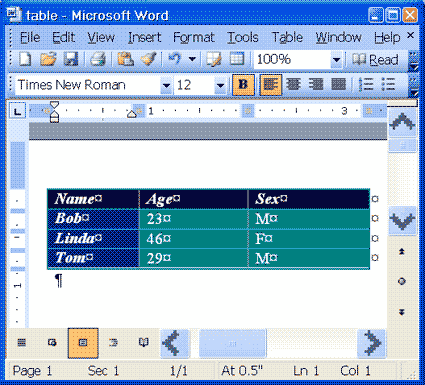Viewport: 425px width, 385px height.
Task: Open the Times New Roman font dropdown
Action: click(166, 86)
